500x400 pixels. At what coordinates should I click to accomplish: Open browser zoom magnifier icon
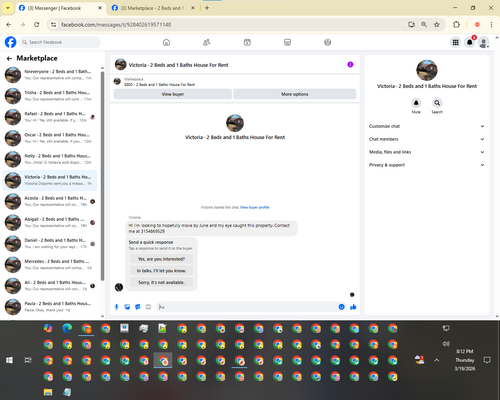coord(424,25)
